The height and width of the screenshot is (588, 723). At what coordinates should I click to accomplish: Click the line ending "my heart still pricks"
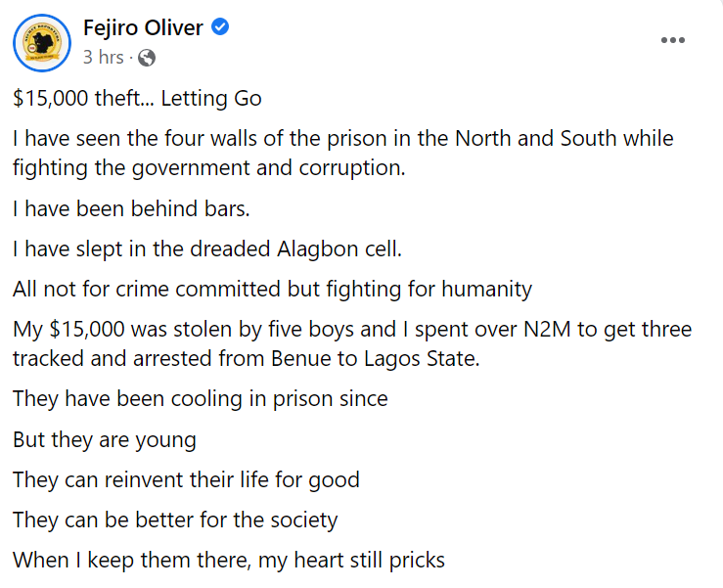[x=229, y=561]
